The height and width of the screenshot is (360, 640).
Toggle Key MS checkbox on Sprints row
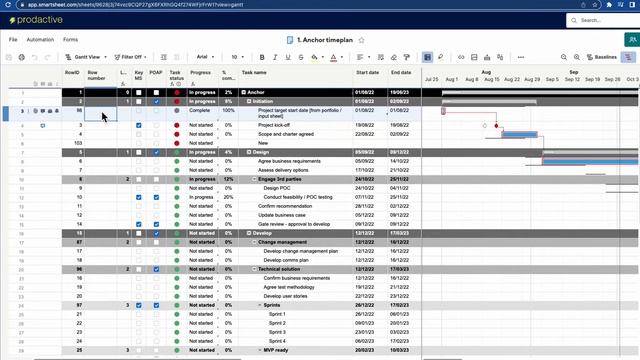pyautogui.click(x=139, y=305)
